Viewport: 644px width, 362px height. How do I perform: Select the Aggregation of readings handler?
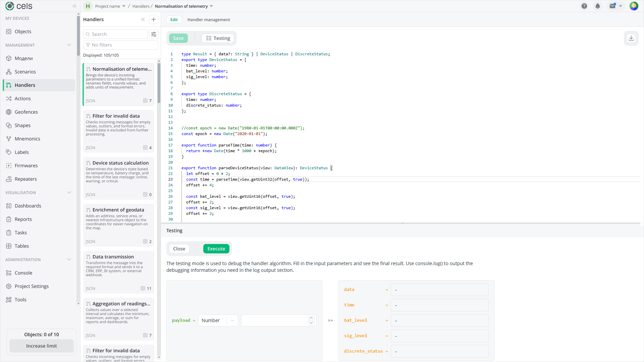119,319
